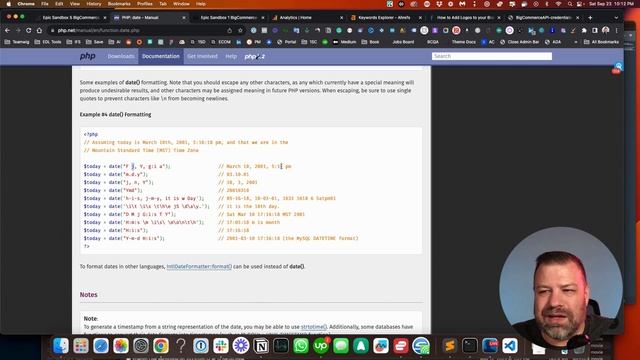Image resolution: width=640 pixels, height=360 pixels.
Task: Click the Chrome address bar URL
Action: tap(98, 30)
